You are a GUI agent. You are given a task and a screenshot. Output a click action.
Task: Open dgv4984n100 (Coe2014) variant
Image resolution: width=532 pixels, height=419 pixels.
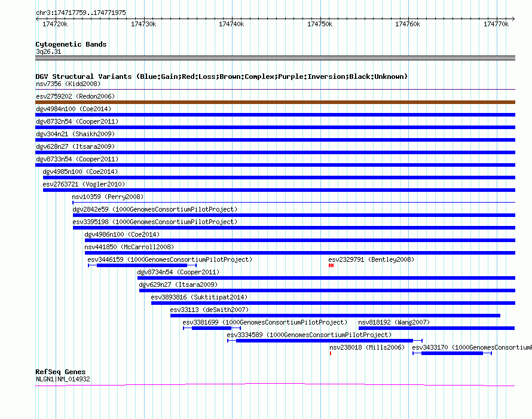tap(74, 109)
